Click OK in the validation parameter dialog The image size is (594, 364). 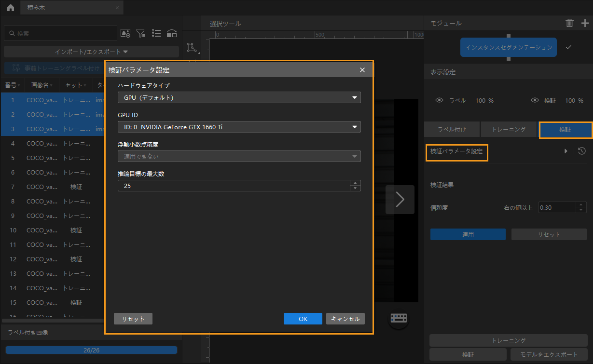pos(303,319)
